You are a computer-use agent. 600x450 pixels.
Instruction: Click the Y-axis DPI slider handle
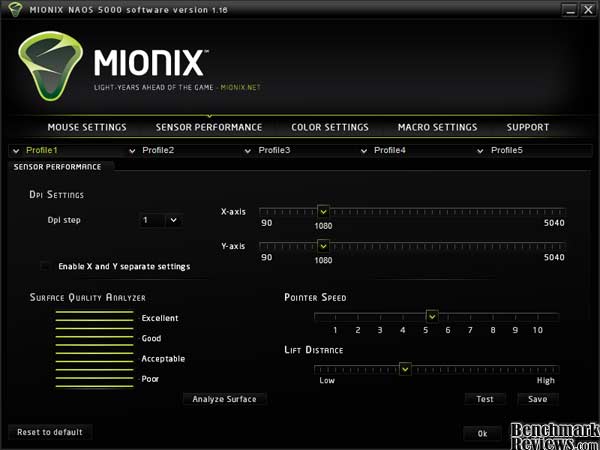point(323,246)
